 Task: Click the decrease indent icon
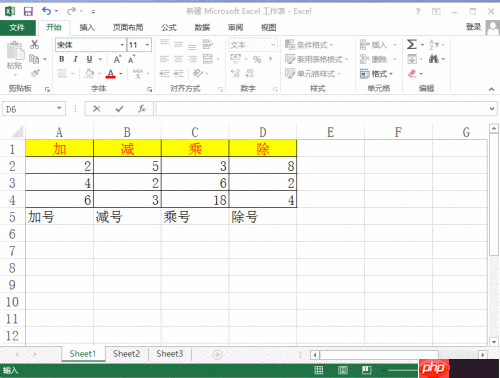pyautogui.click(x=164, y=73)
